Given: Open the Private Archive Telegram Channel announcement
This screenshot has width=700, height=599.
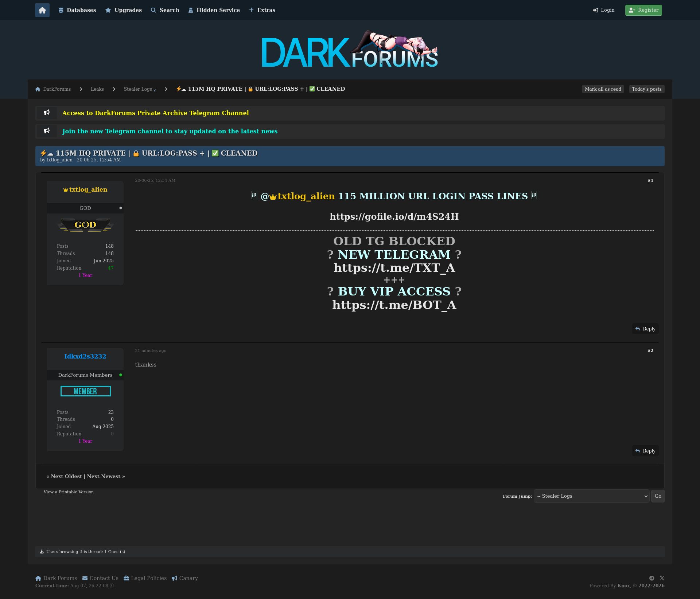Looking at the screenshot, I should click(x=156, y=113).
